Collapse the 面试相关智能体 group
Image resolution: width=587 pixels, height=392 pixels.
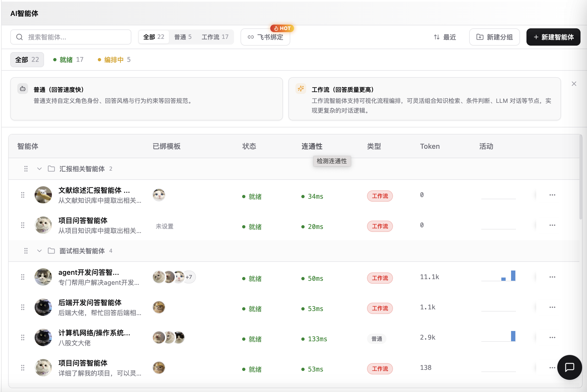click(x=39, y=251)
